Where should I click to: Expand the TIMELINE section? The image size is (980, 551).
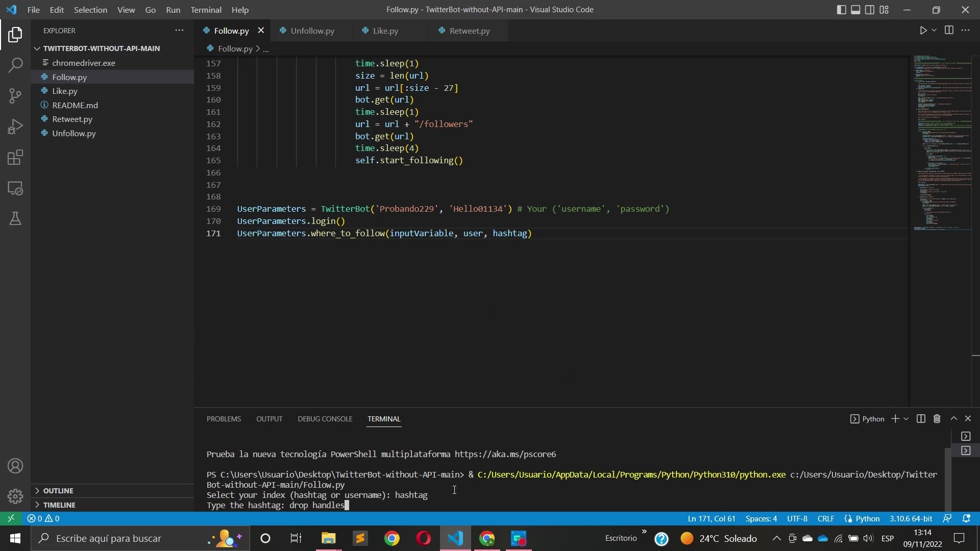point(59,505)
